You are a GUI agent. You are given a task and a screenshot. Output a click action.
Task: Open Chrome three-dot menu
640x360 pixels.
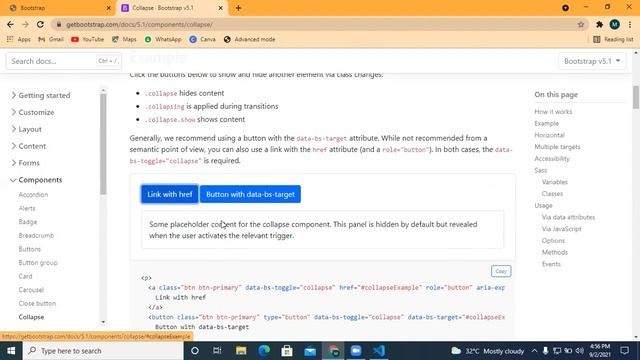coord(630,24)
